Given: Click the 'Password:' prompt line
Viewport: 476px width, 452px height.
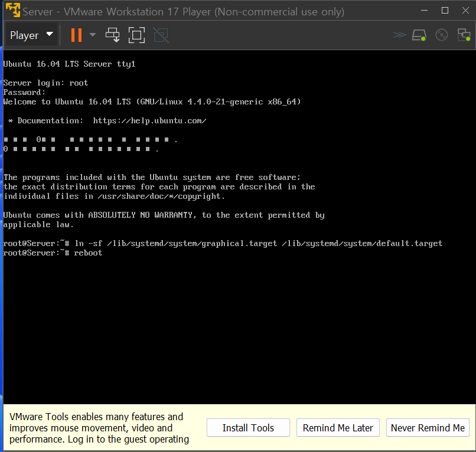Looking at the screenshot, I should click(24, 92).
